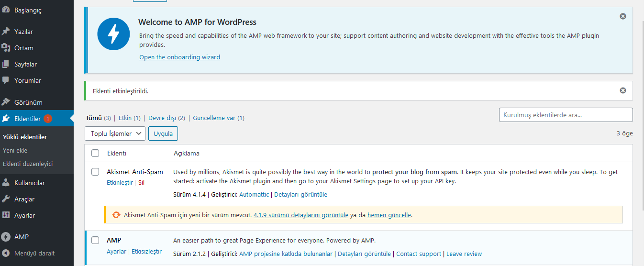Screen dimensions: 644x266
Task: Open the Toplu İşlemler dropdown
Action: 115,133
